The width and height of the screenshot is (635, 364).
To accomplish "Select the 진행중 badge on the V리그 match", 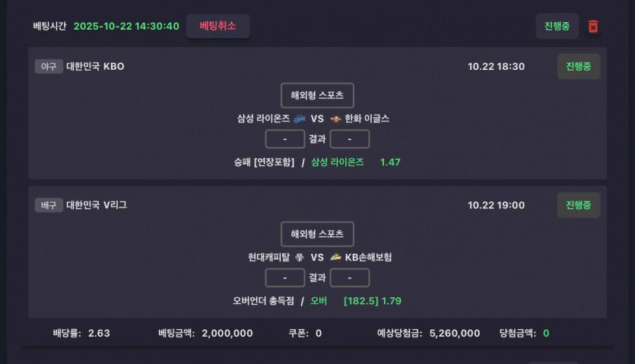I will (578, 204).
